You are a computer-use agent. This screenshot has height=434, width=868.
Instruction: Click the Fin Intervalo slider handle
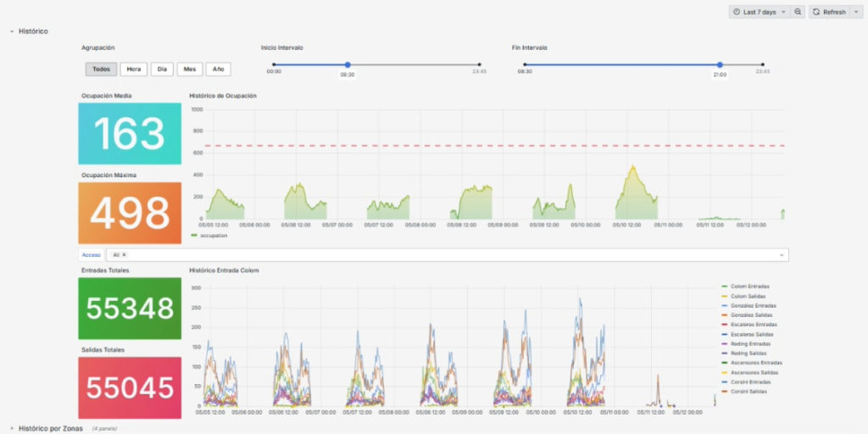click(720, 64)
